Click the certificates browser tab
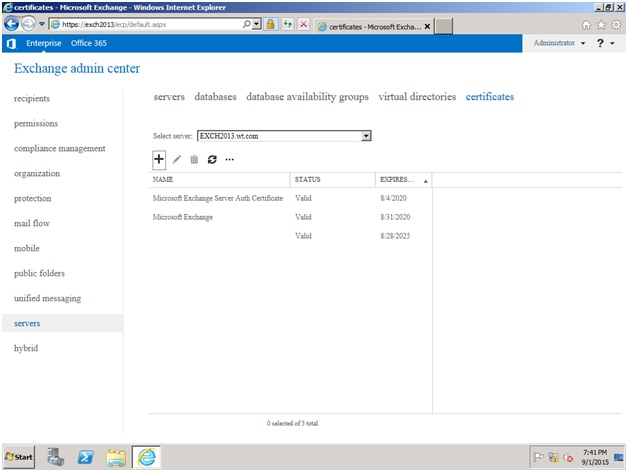 [x=373, y=26]
